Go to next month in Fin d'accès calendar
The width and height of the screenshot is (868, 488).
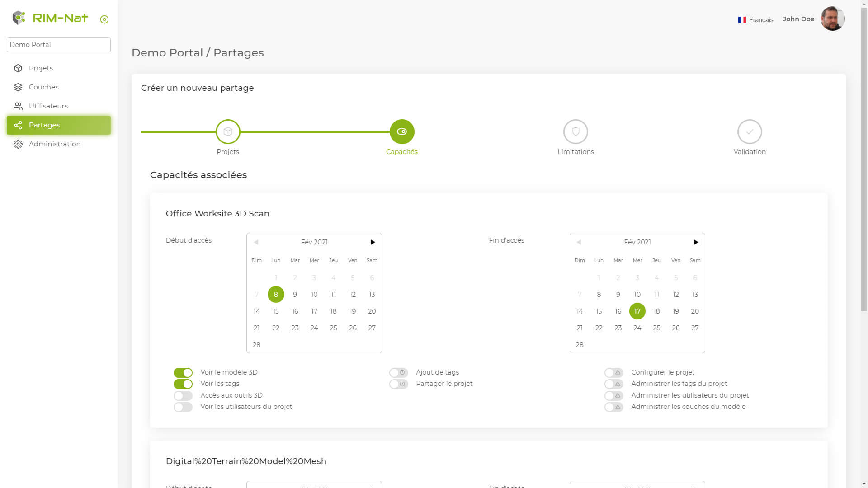(696, 242)
